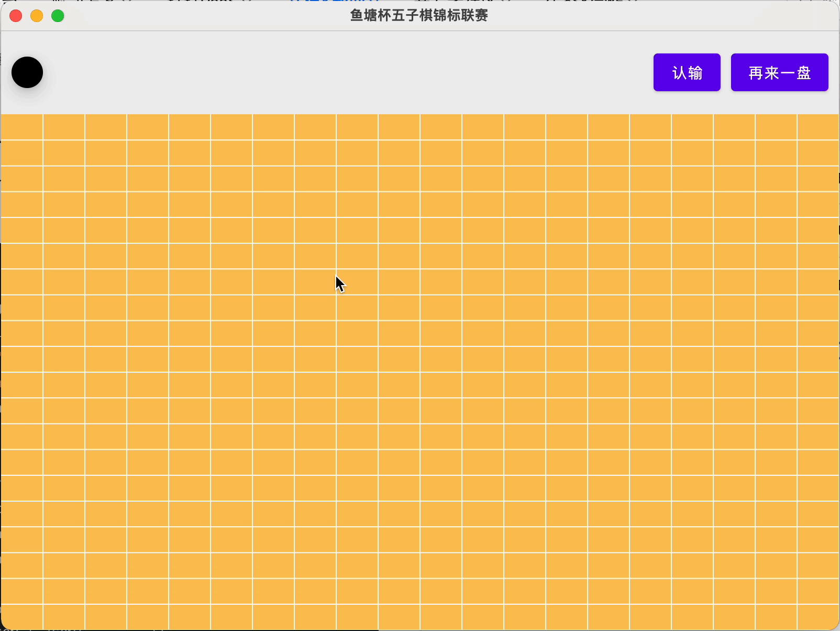840x631 pixels.
Task: Click the window title 鱼塘杯五子棋锦标联赛
Action: 418,16
